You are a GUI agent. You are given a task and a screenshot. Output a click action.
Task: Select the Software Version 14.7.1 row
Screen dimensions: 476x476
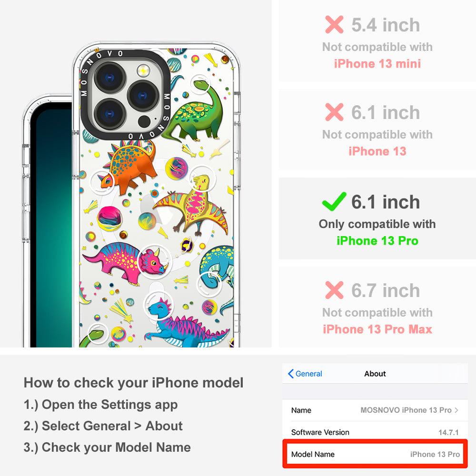[x=375, y=432]
